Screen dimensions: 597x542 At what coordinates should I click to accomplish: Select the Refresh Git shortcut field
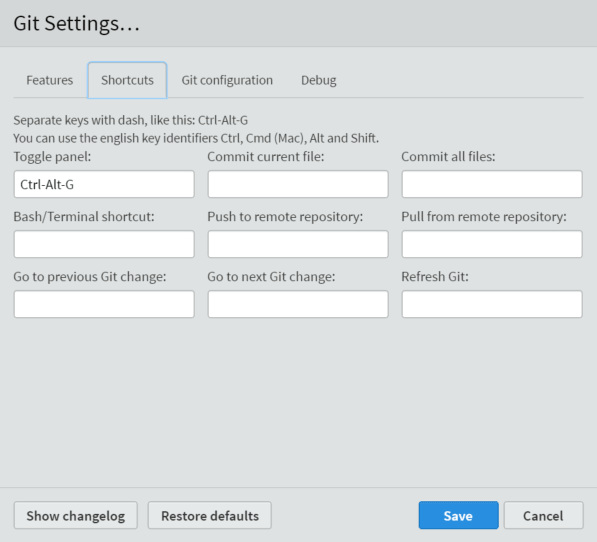pos(492,304)
